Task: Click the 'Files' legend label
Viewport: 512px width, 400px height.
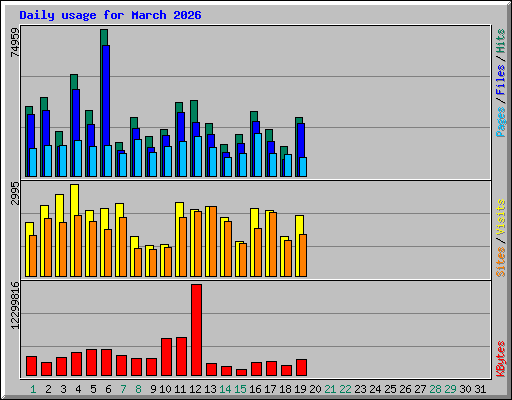Action: coord(500,80)
